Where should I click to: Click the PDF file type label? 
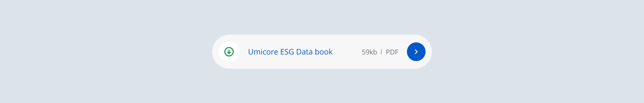click(392, 52)
